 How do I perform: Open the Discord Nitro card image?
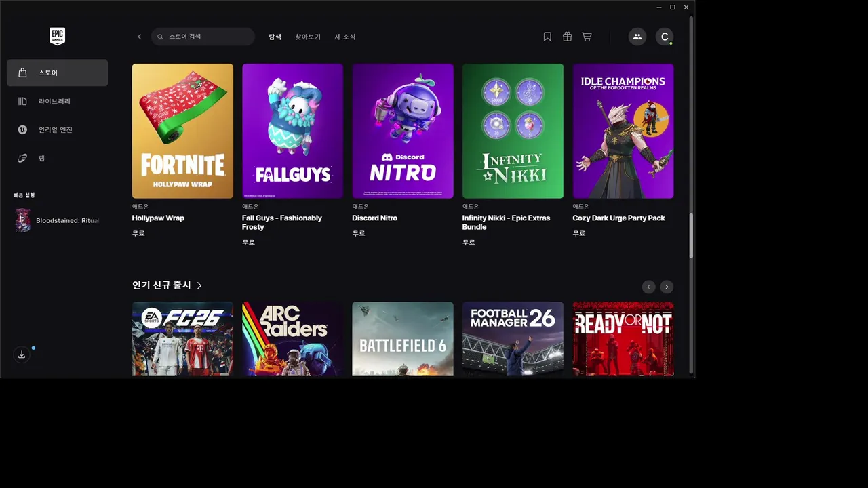tap(403, 131)
